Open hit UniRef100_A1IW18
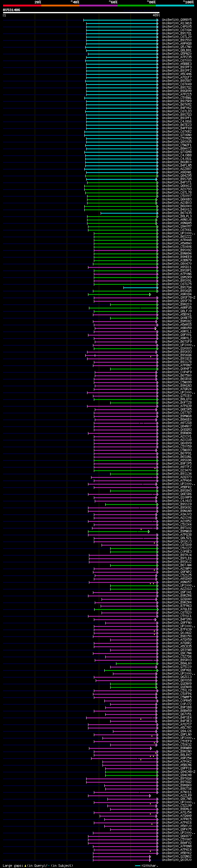This screenshot has width=197, height=868. click(176, 23)
